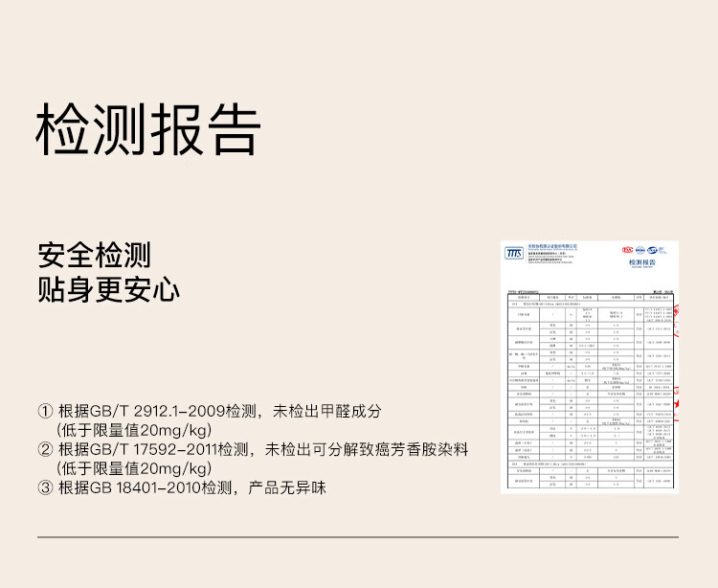This screenshot has height=588, width=718.
Task: Click the blue 检测报告 title inside the document
Action: [641, 262]
